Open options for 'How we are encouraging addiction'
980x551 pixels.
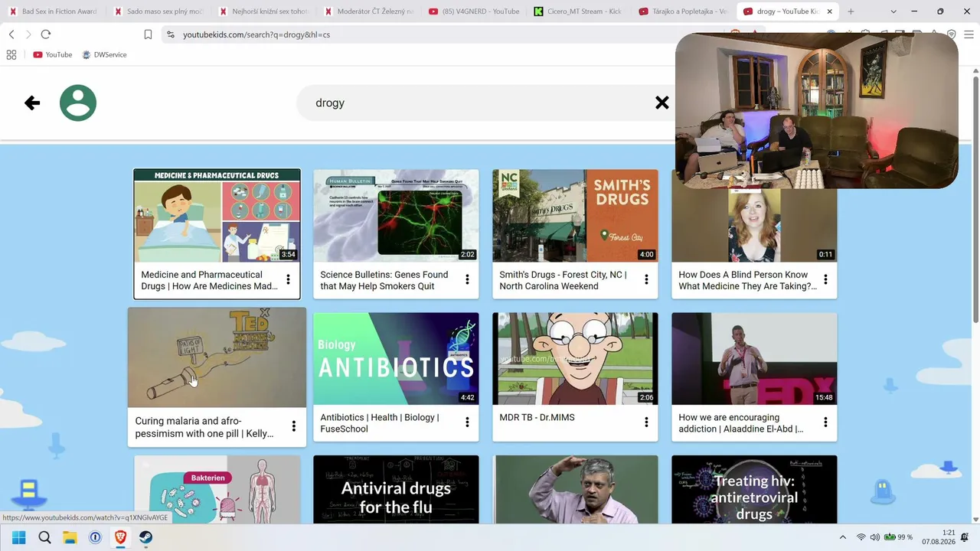tap(825, 422)
